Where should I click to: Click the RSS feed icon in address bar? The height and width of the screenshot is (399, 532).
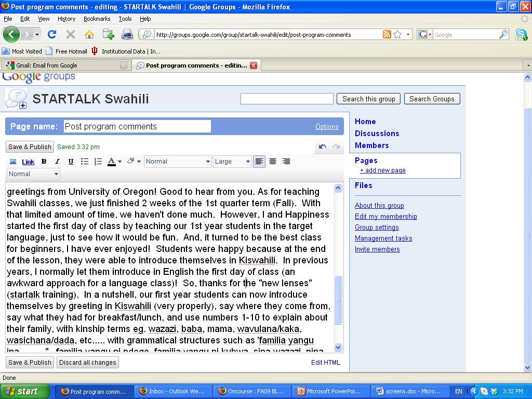pyautogui.click(x=387, y=34)
